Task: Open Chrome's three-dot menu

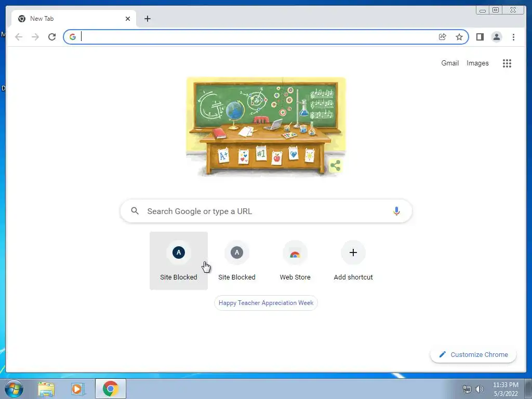Action: pyautogui.click(x=513, y=37)
